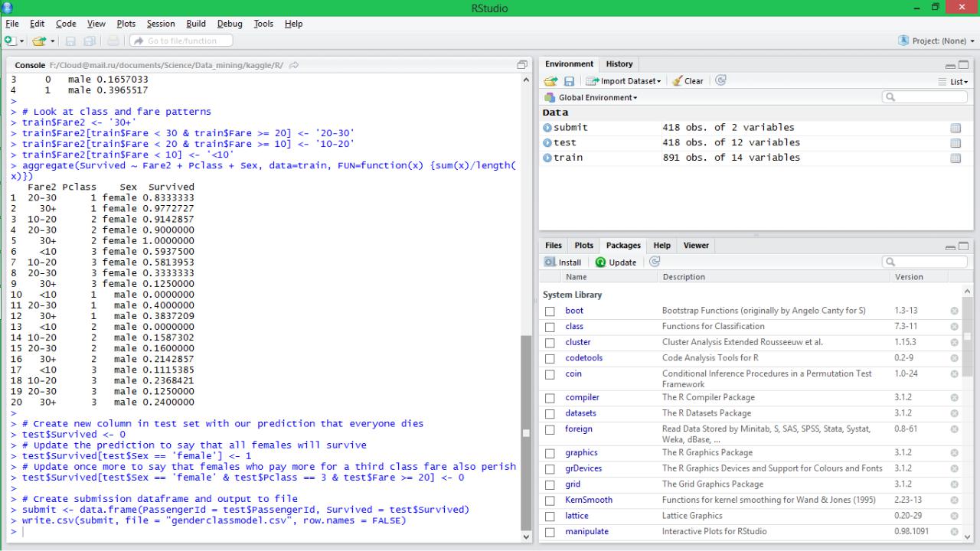Viewport: 980px width, 551px height.
Task: Check the class package checkbox
Action: (550, 327)
